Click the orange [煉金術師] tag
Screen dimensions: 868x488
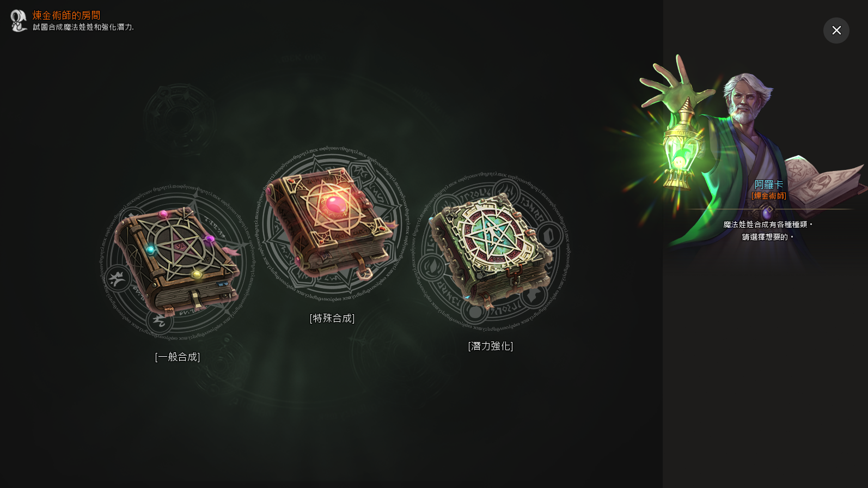[x=769, y=196]
